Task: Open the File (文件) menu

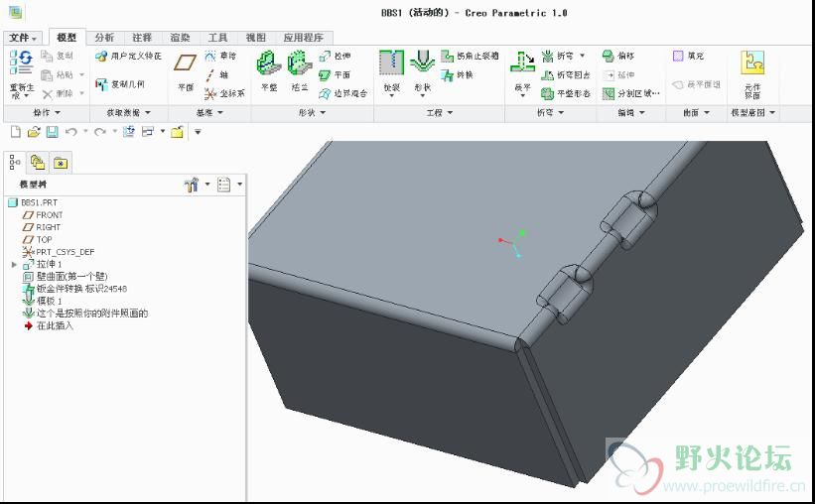Action: (23, 38)
